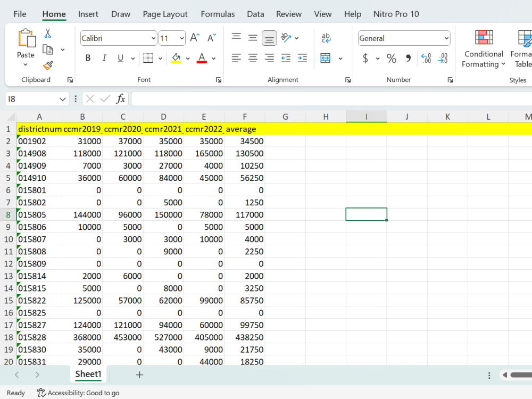Screen dimensions: 532x399
Task: Open Alignment settings dialog launcher
Action: [348, 80]
